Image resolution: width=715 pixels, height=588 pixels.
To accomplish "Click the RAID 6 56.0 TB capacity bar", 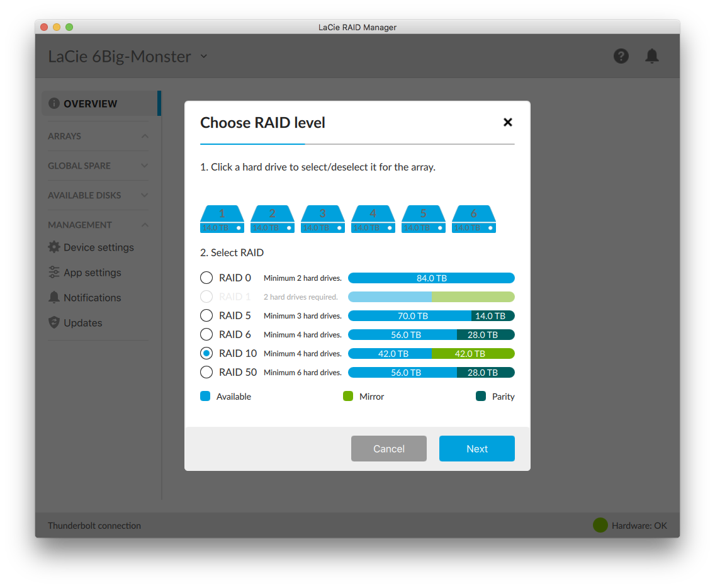I will click(403, 335).
